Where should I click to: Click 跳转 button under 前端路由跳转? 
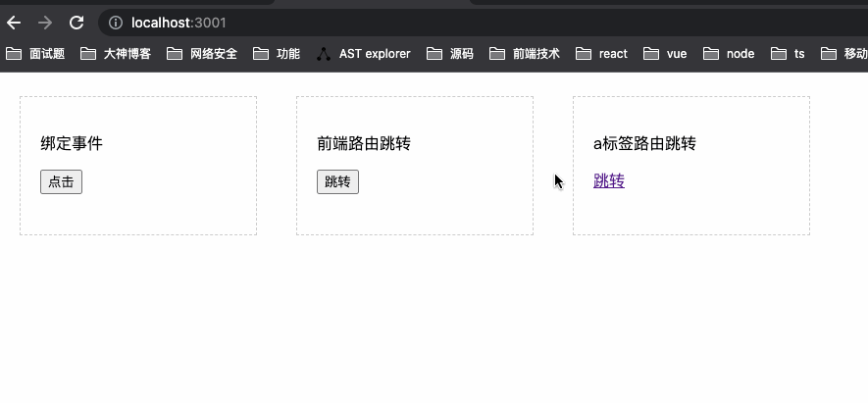[x=337, y=182]
